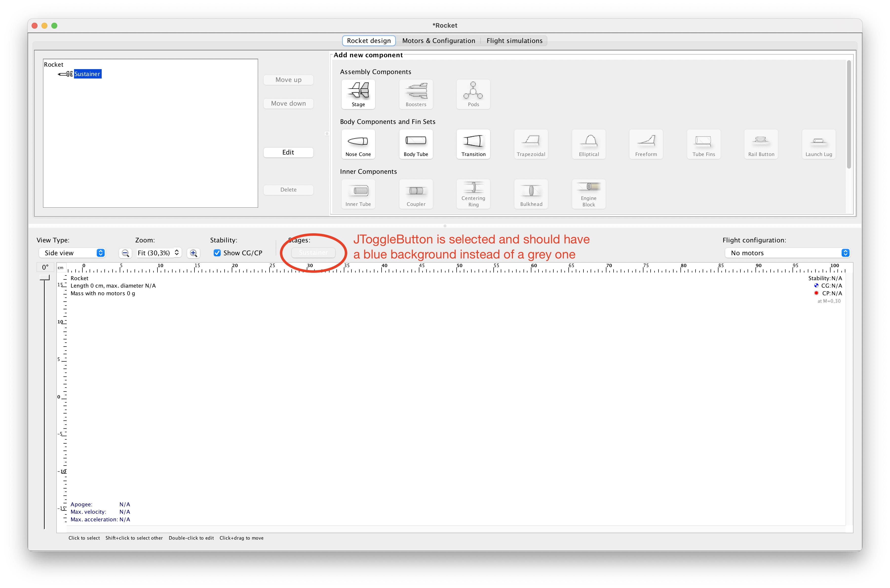
Task: Click the 0° rotation angle field
Action: coord(45,267)
